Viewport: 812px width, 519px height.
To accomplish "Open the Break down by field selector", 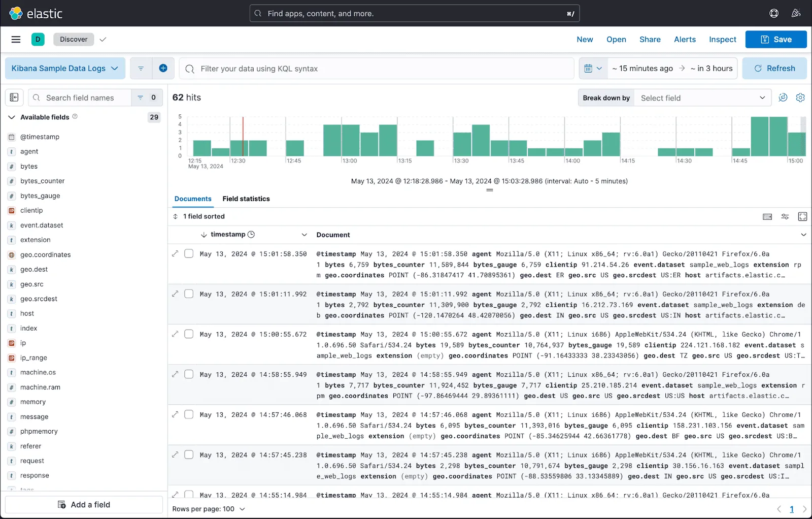I will coord(702,98).
